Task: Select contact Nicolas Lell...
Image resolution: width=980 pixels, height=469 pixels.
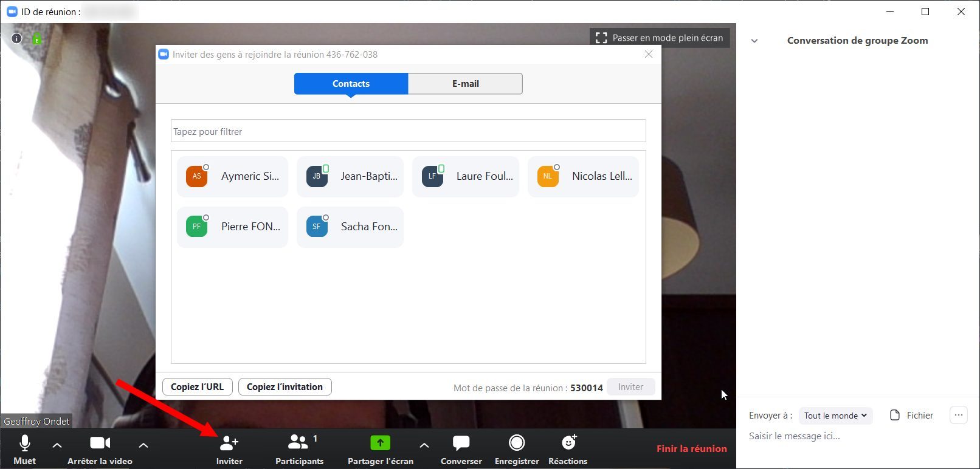Action: pos(583,176)
